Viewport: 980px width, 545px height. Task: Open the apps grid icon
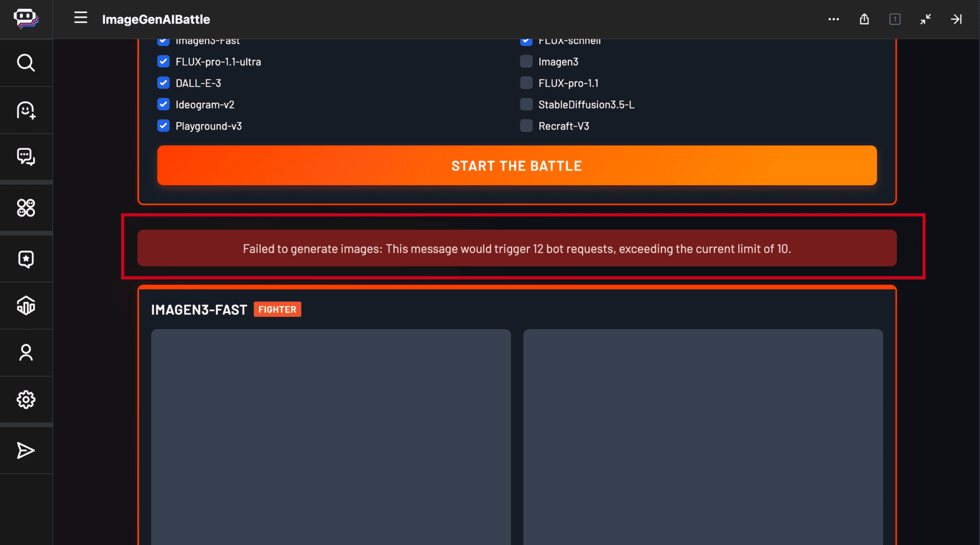coord(26,208)
